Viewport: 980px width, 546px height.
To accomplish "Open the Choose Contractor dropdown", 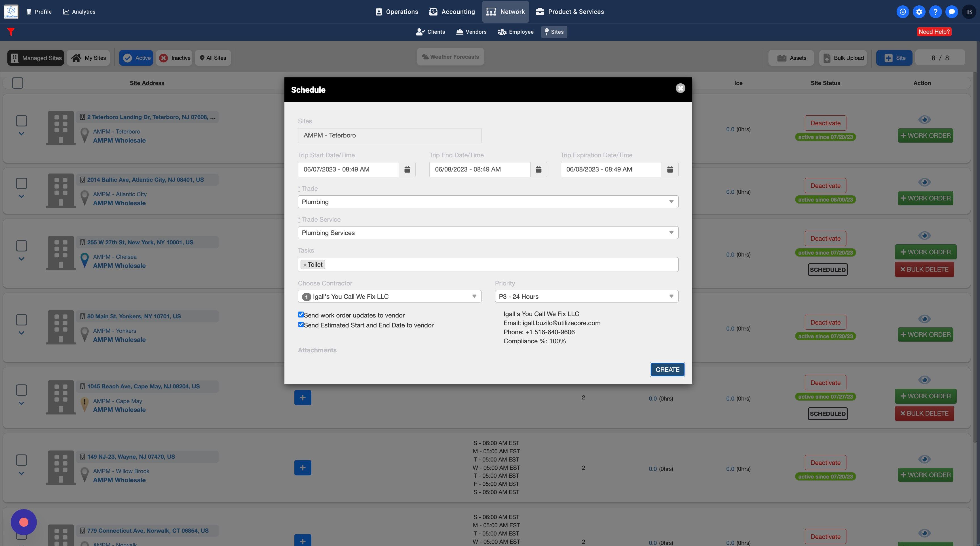I will click(x=389, y=297).
